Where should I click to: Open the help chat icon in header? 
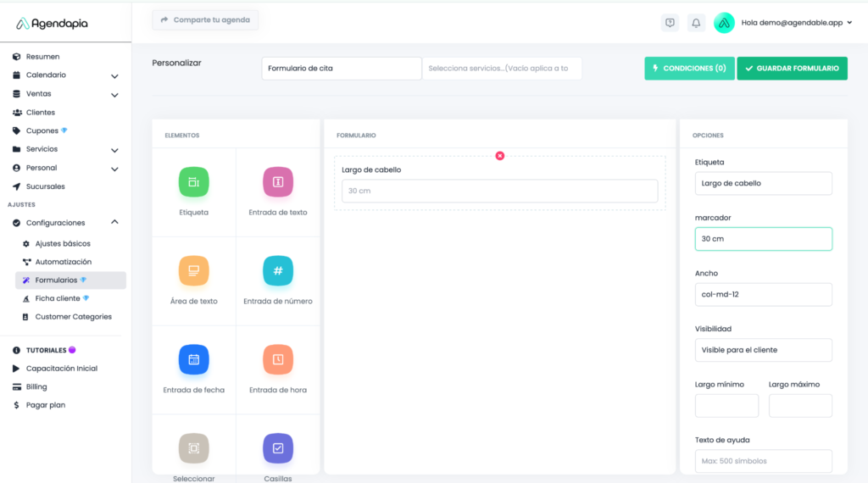click(x=670, y=23)
